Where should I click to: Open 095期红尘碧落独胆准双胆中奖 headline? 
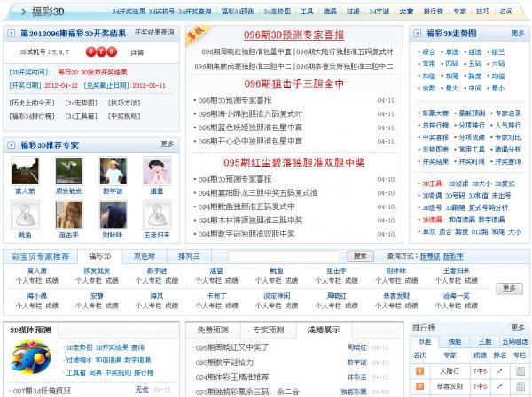click(x=294, y=163)
